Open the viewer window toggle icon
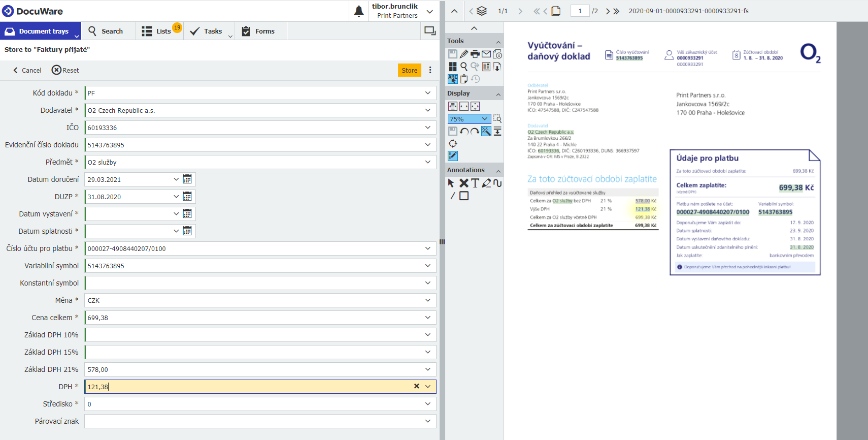 [430, 31]
